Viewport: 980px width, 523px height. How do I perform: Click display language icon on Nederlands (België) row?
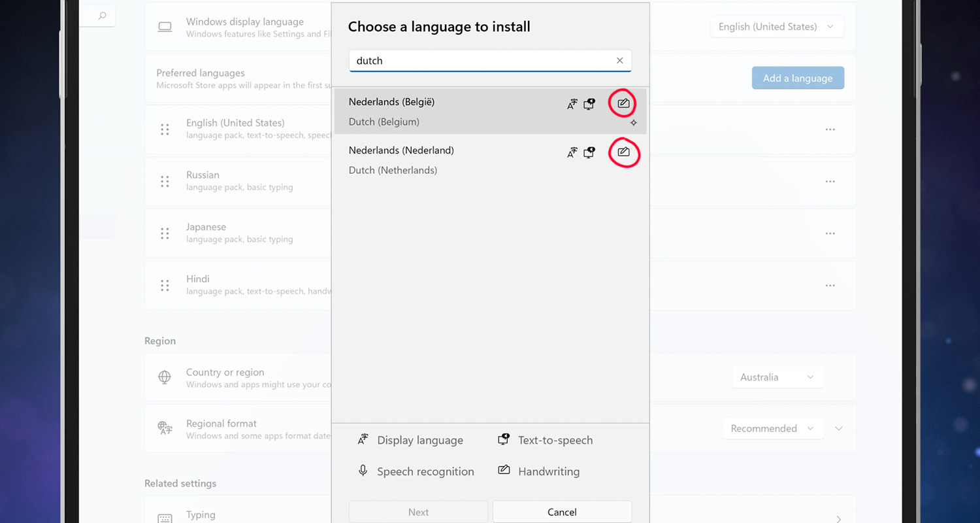[x=572, y=104]
